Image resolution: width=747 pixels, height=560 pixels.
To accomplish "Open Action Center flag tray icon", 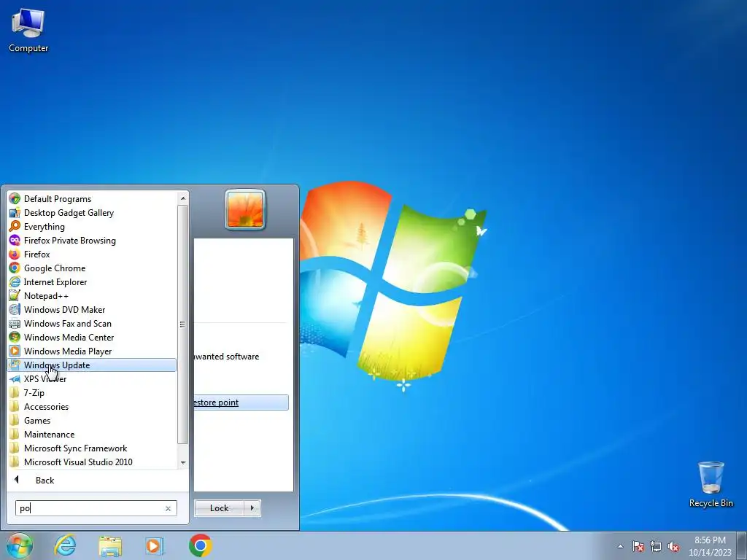I will pyautogui.click(x=638, y=546).
